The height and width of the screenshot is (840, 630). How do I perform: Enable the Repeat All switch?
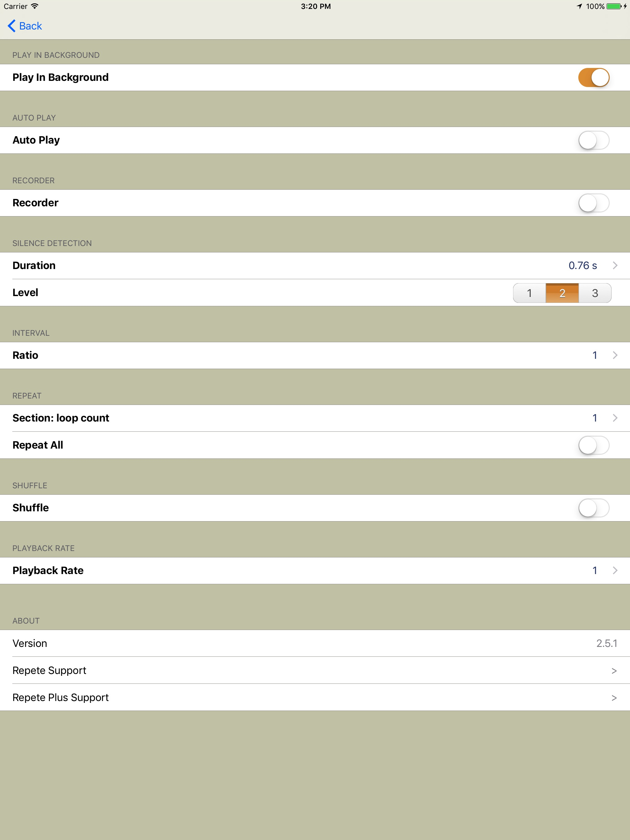593,445
